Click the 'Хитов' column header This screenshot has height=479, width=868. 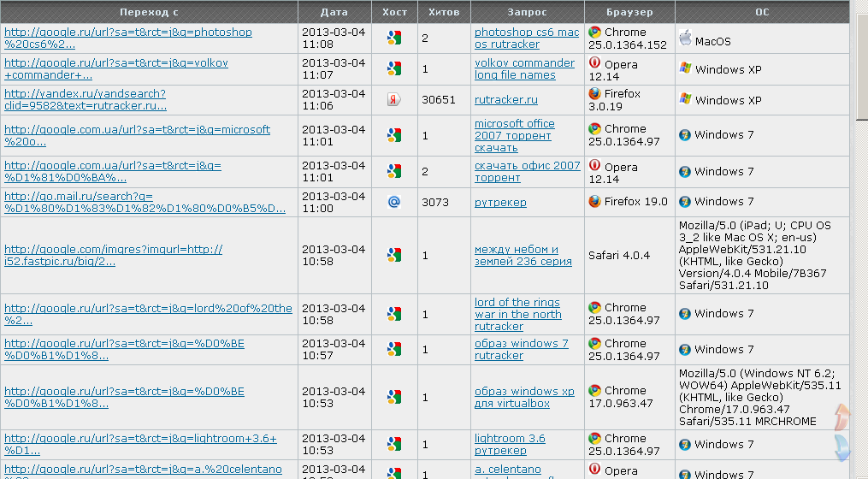pos(444,12)
